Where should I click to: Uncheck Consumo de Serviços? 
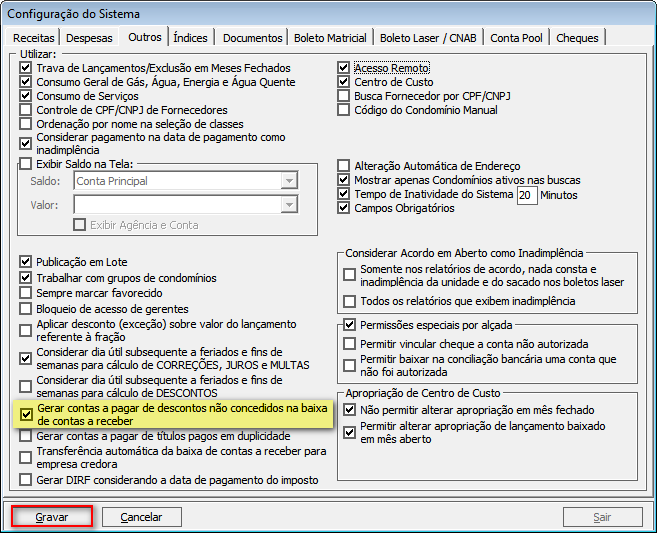(x=26, y=96)
